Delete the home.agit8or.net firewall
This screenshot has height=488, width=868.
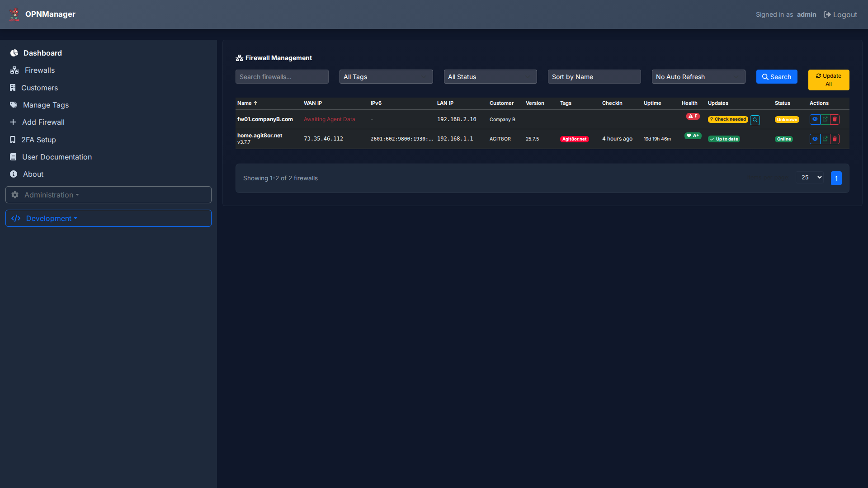click(835, 139)
